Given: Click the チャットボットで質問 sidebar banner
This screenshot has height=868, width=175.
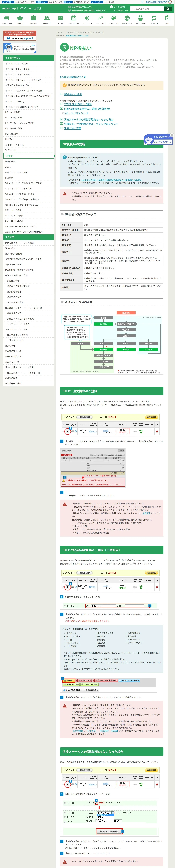Looking at the screenshot, I should [20, 48].
